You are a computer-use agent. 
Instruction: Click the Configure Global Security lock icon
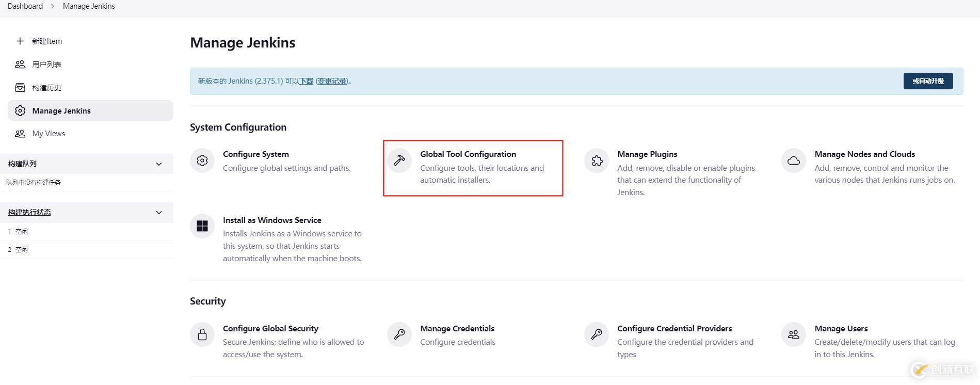click(202, 334)
